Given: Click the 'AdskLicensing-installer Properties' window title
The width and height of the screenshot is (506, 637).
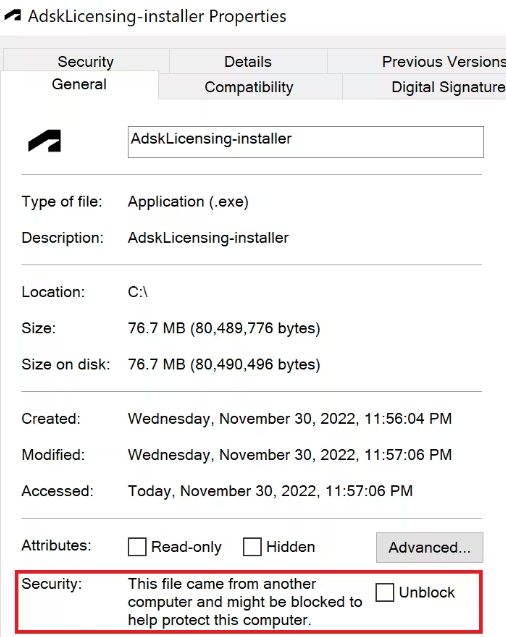Looking at the screenshot, I should tap(157, 16).
